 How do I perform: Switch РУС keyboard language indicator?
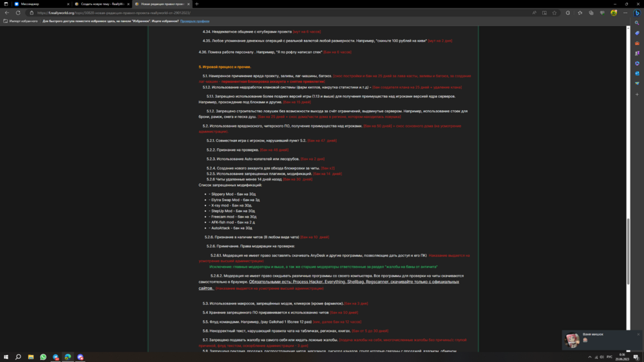pyautogui.click(x=609, y=357)
